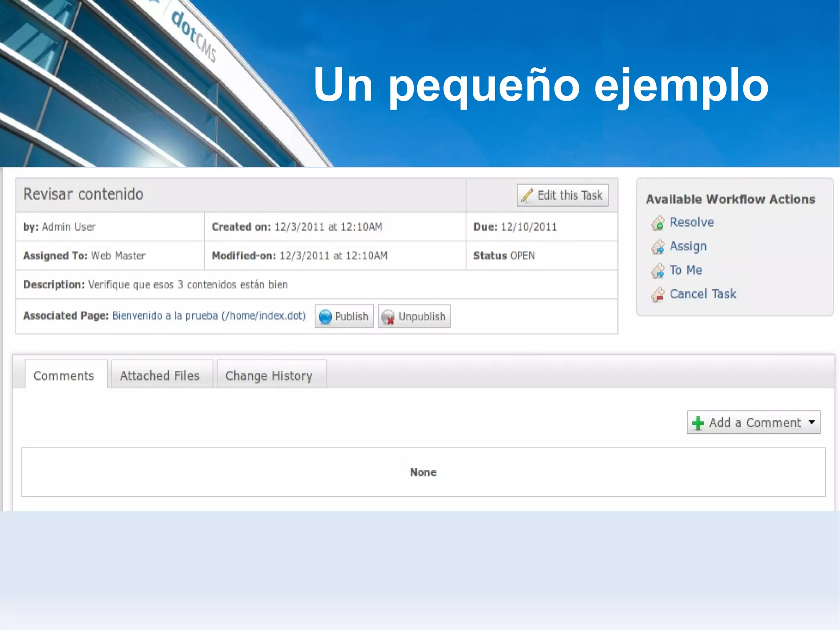
Task: Expand the Add a Comment dropdown arrow
Action: [812, 422]
